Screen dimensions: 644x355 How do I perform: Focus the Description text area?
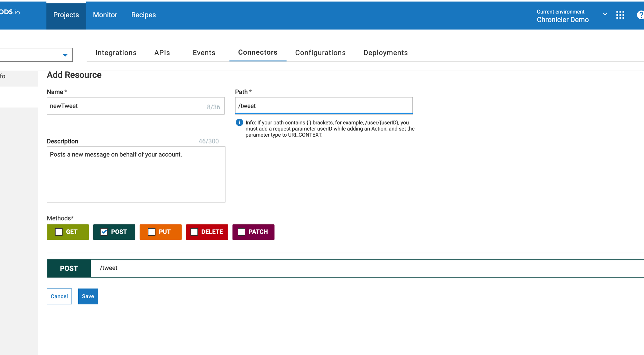point(136,174)
